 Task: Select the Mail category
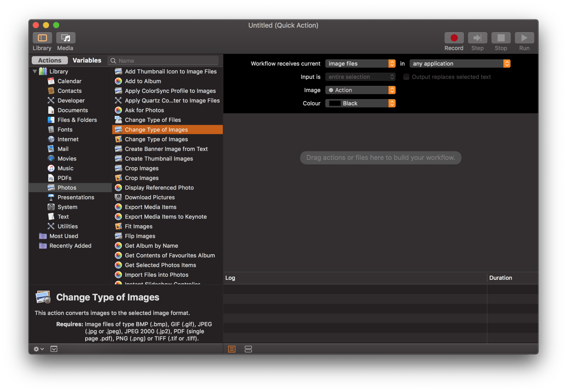(x=63, y=149)
